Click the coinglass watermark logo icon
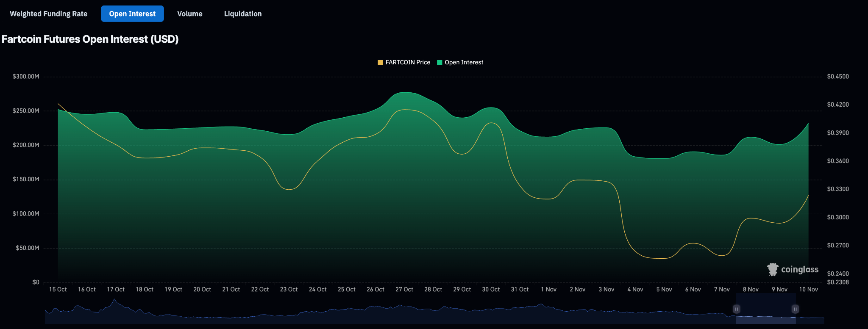 (x=773, y=269)
